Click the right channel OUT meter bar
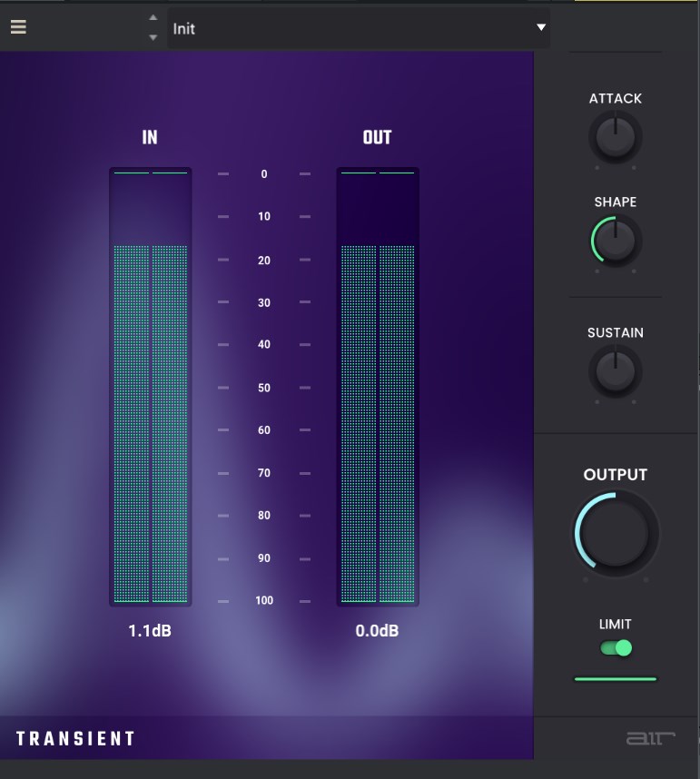700x779 pixels. [397, 422]
